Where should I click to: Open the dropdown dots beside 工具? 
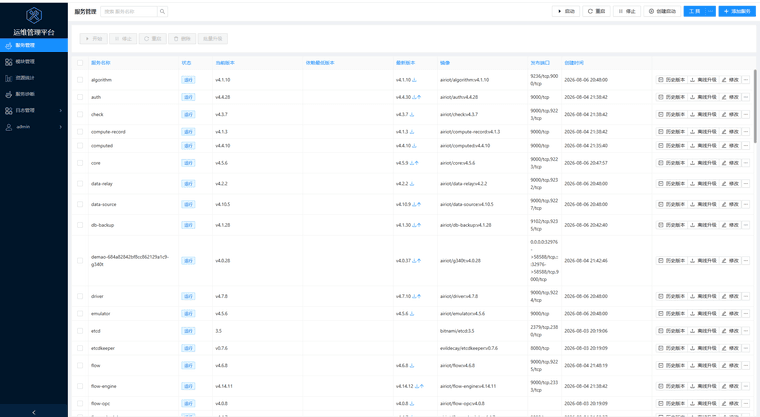[x=711, y=11]
